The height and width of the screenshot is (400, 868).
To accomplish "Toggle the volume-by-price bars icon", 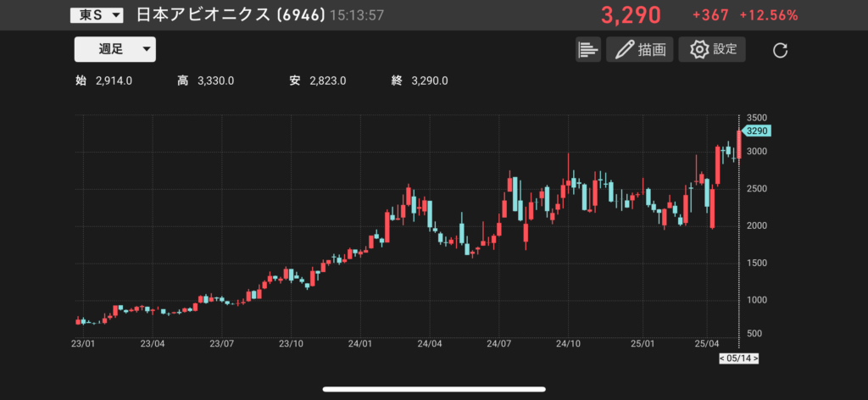I will (x=588, y=49).
